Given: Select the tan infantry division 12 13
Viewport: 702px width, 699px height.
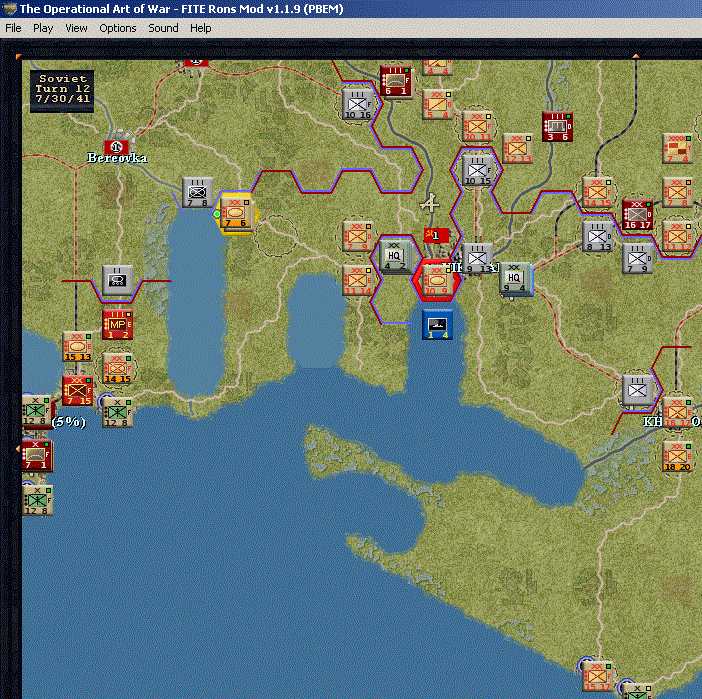Looking at the screenshot, I should 517,149.
